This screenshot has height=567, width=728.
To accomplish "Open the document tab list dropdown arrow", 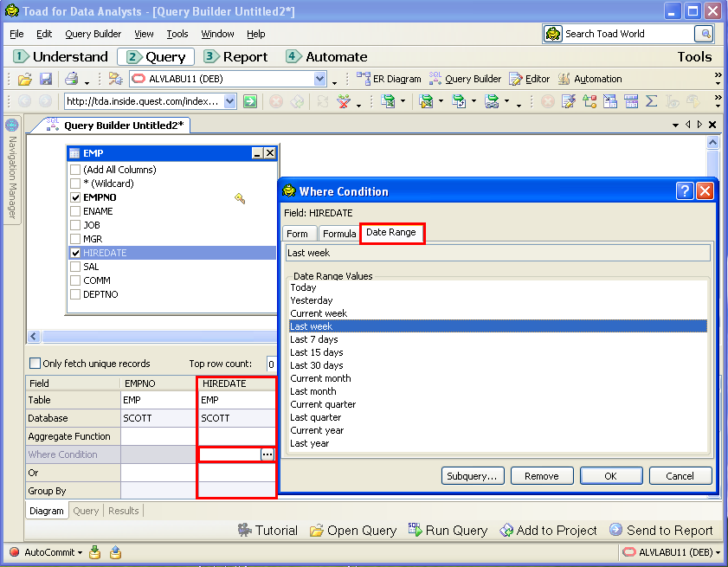I will tap(675, 125).
